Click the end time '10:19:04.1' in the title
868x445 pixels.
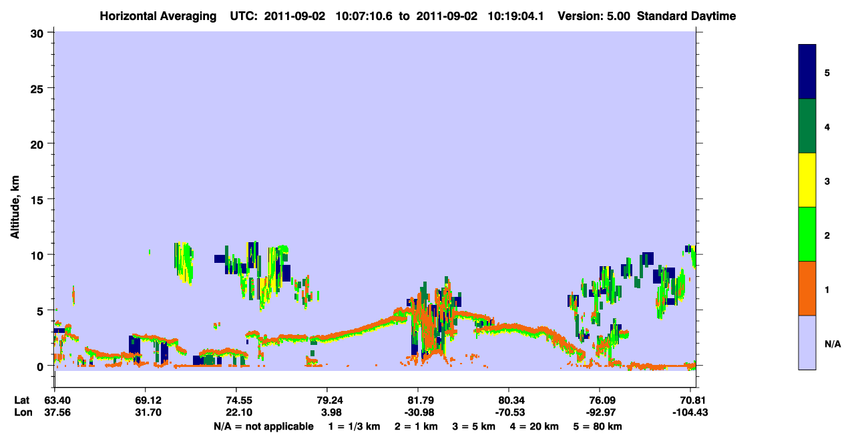tap(515, 16)
